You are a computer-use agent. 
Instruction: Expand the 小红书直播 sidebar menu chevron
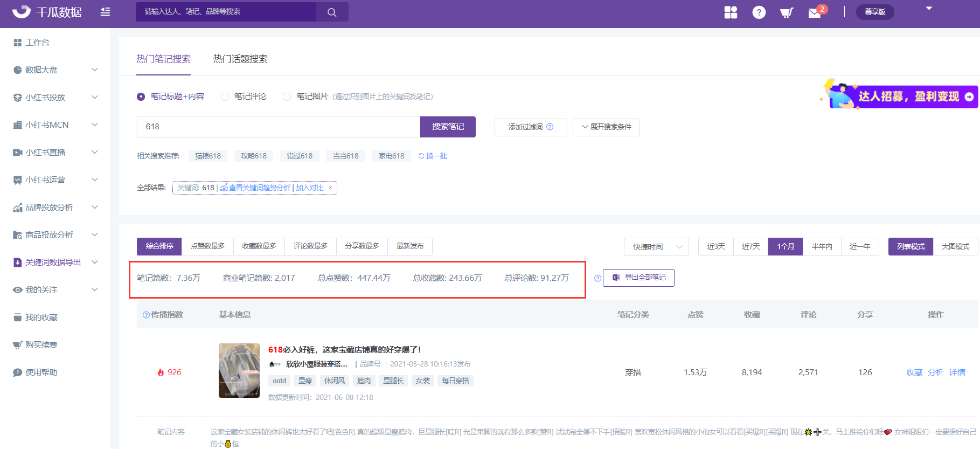coord(95,152)
